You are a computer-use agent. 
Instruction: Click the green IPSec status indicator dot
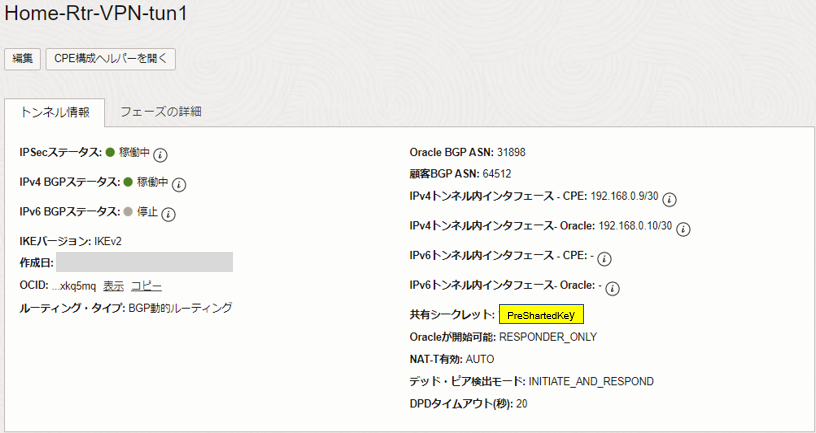110,152
